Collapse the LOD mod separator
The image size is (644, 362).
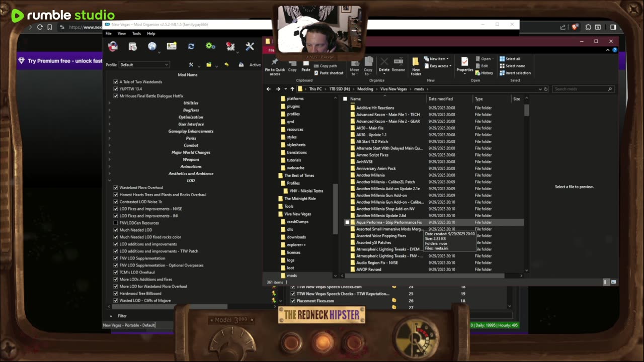click(x=110, y=180)
